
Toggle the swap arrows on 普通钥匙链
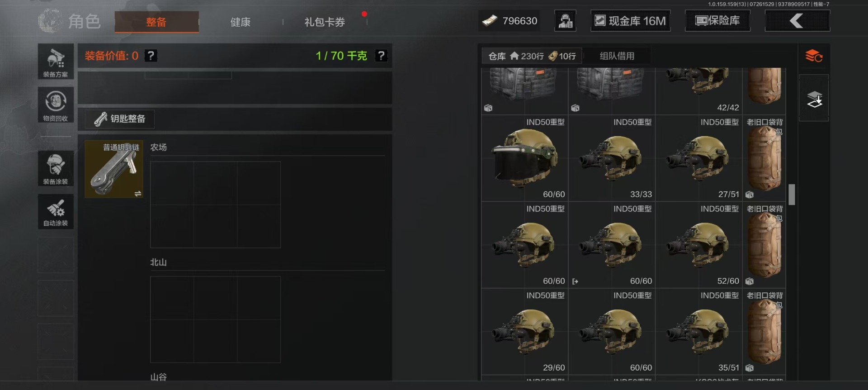tap(138, 193)
